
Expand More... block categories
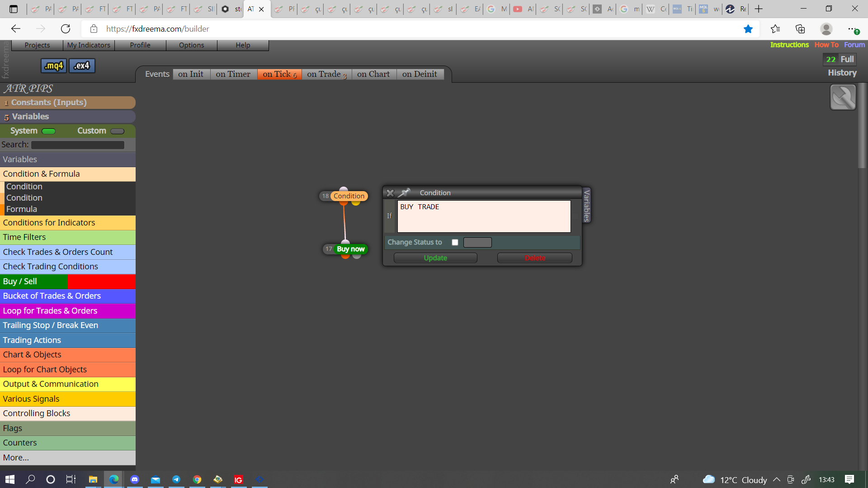pyautogui.click(x=68, y=458)
